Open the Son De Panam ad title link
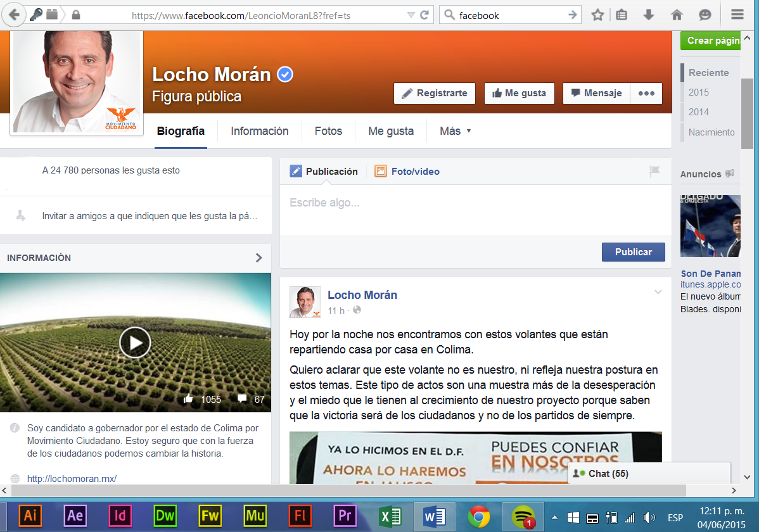The height and width of the screenshot is (532, 759). [710, 274]
